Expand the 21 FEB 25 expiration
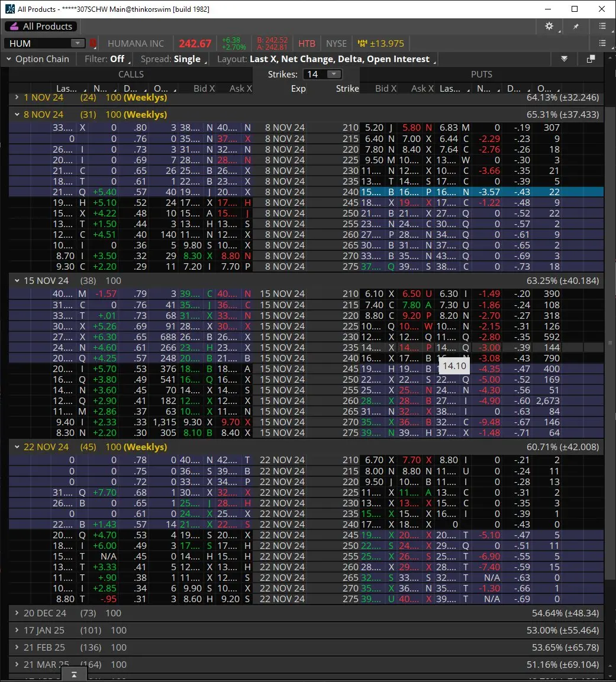616x682 pixels. [x=17, y=647]
